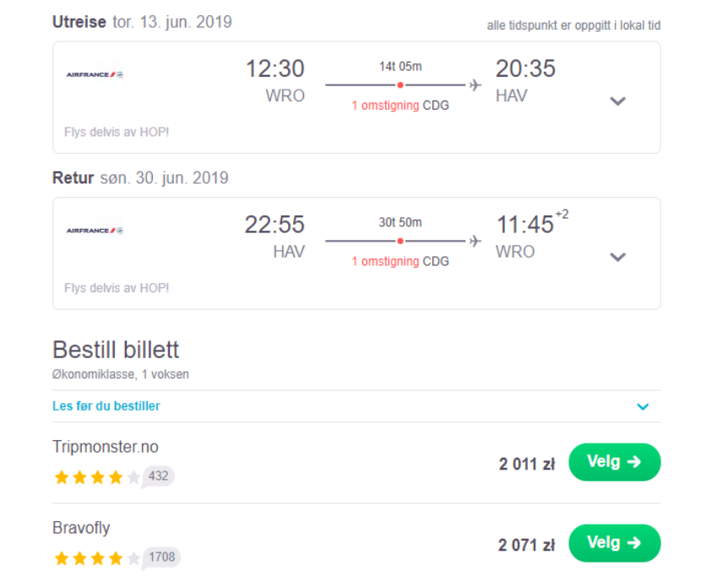Click the 1 omstigning CDG label on return flight

[400, 262]
